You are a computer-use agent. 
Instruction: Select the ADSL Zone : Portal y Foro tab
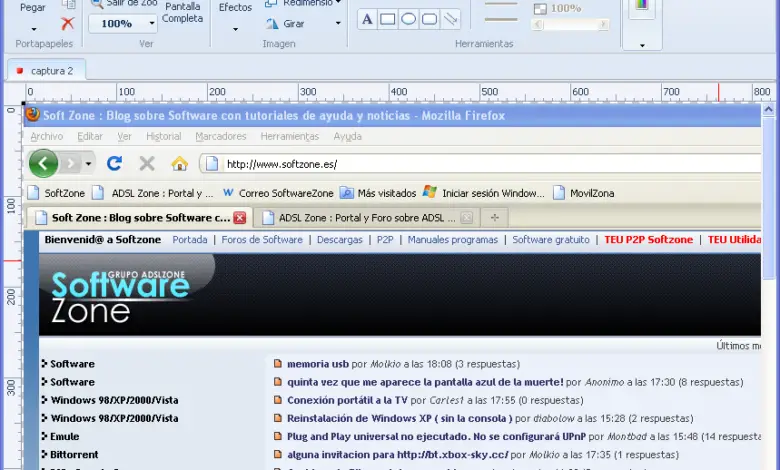[x=366, y=217]
